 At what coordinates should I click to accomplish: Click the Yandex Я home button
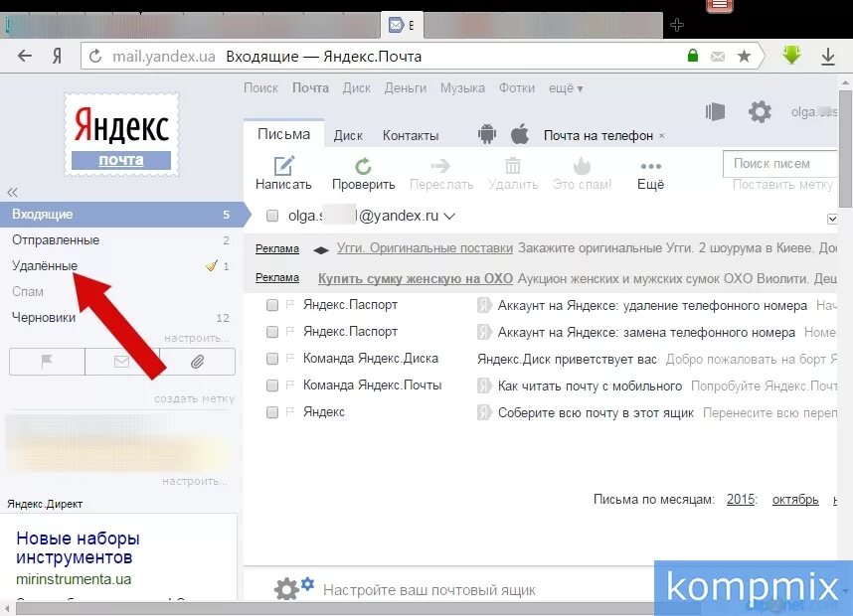click(x=57, y=56)
